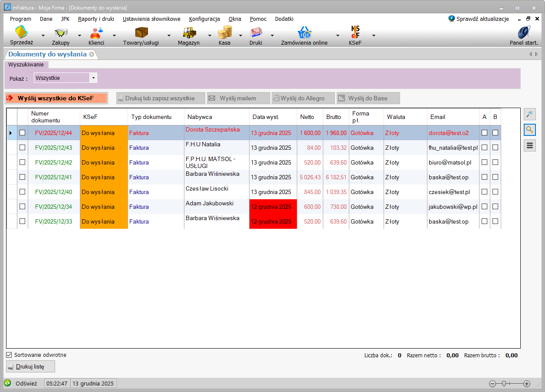
Task: Open the KSeF toolbar icon
Action: click(355, 33)
